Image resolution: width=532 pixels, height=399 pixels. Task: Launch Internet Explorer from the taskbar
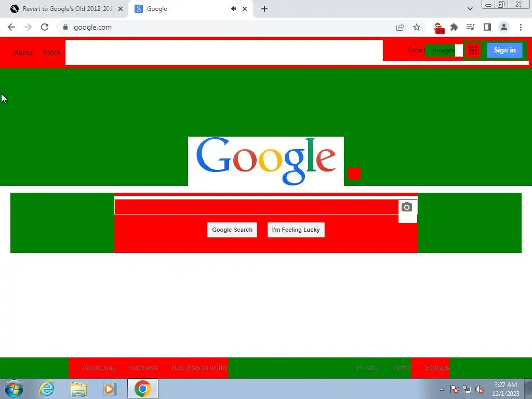click(46, 389)
